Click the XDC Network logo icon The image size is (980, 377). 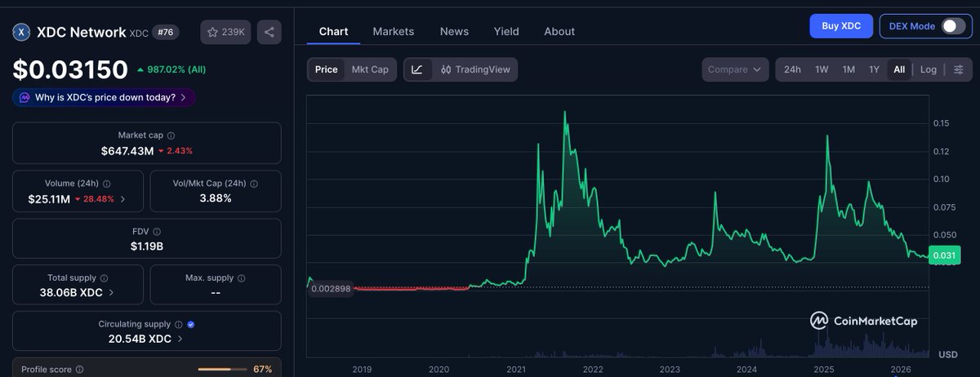click(x=21, y=32)
